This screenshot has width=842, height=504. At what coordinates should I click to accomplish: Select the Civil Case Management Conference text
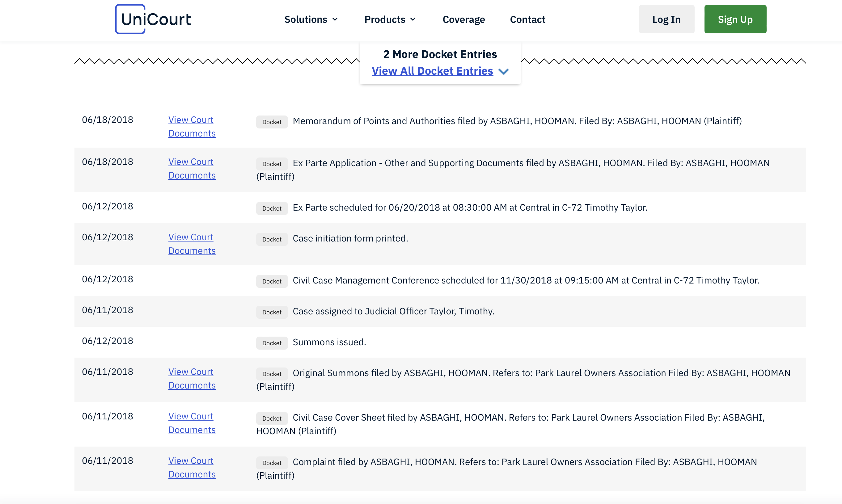coord(526,280)
